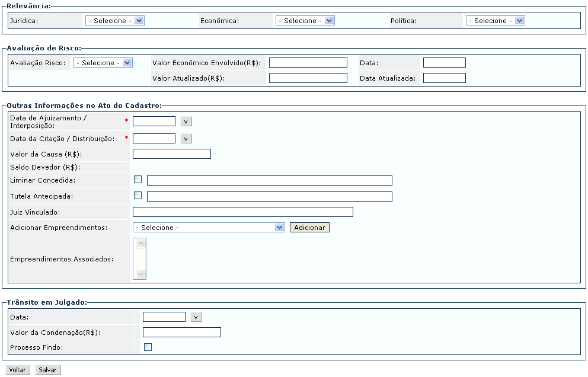Screen dimensions: 588x377
Task: Click the Tutela Antecipada text field
Action: 270,197
